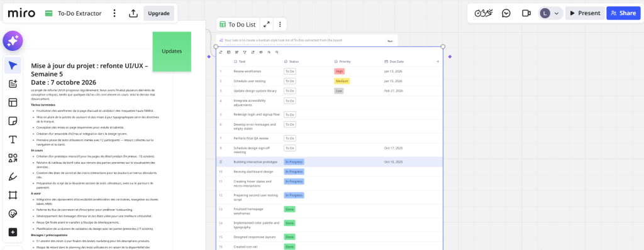Image resolution: width=644 pixels, height=250 pixels.
Task: Run the AI task prompt
Action: click(x=390, y=41)
